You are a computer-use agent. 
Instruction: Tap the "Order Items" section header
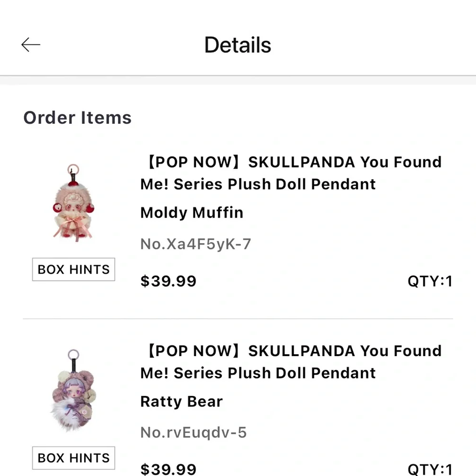[78, 118]
